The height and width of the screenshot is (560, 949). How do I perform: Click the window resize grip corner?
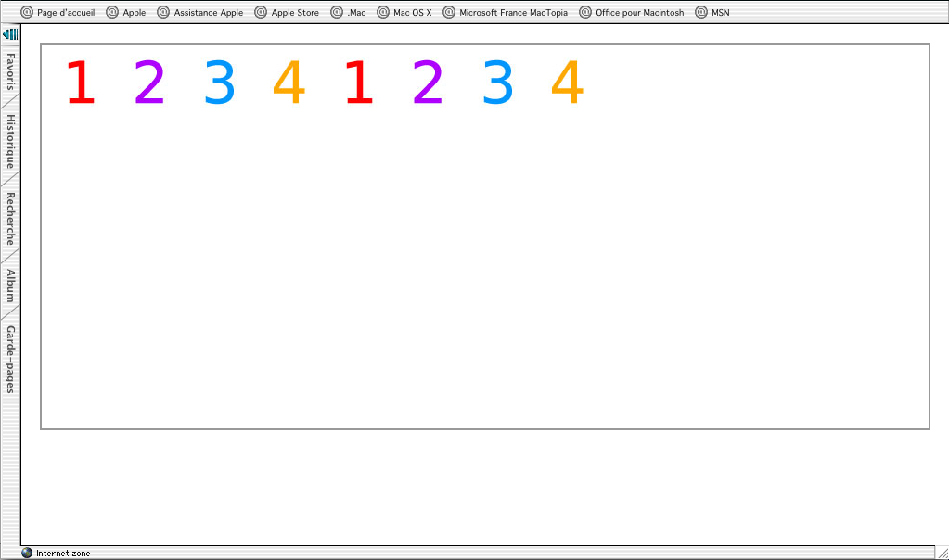click(x=941, y=553)
